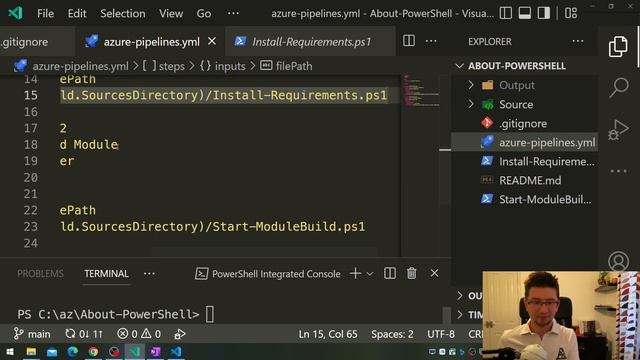Close the azure-pipelines.yml tab

(212, 41)
